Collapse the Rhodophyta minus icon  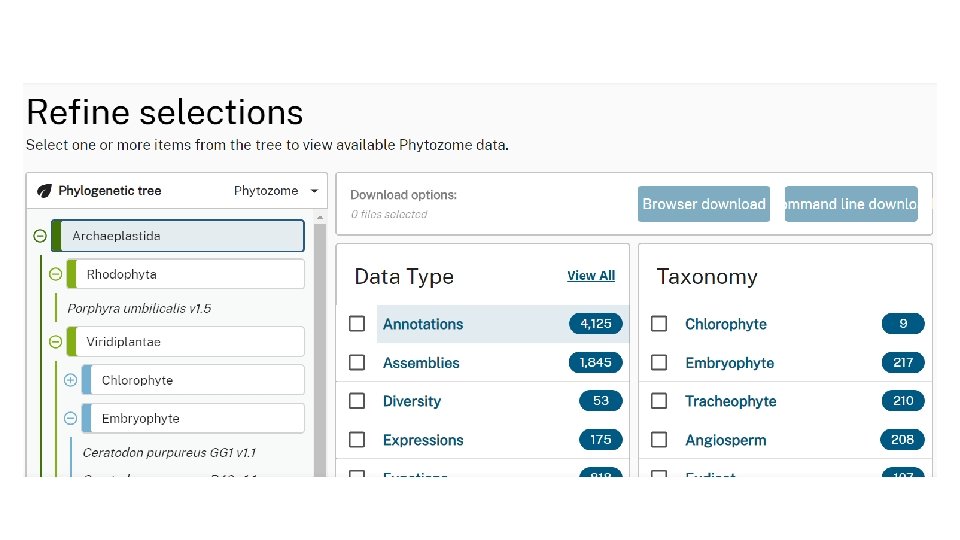tap(55, 274)
